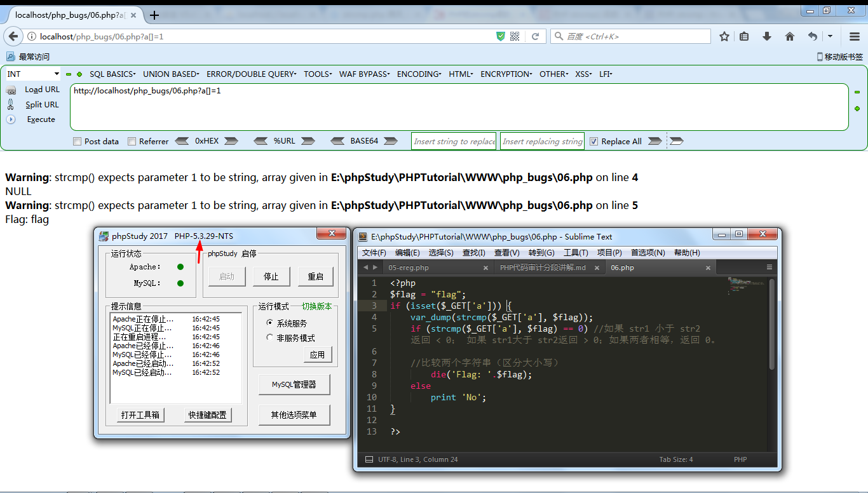The width and height of the screenshot is (868, 493).
Task: Click 其他选项菜单 button in phpStudy
Action: coord(294,415)
